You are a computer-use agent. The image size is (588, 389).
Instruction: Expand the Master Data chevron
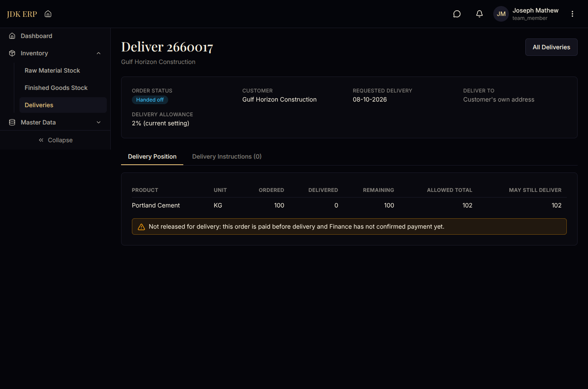(x=99, y=122)
